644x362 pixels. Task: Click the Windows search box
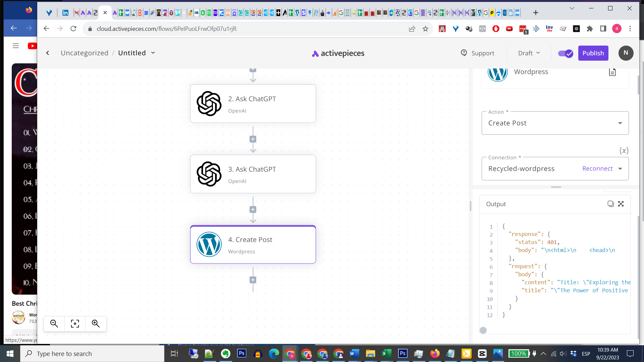pos(92,354)
